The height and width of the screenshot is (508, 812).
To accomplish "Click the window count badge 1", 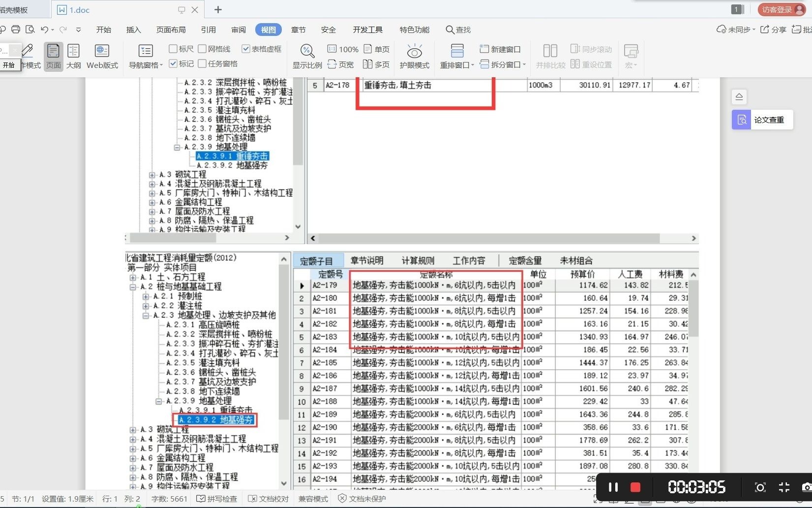I will click(737, 9).
